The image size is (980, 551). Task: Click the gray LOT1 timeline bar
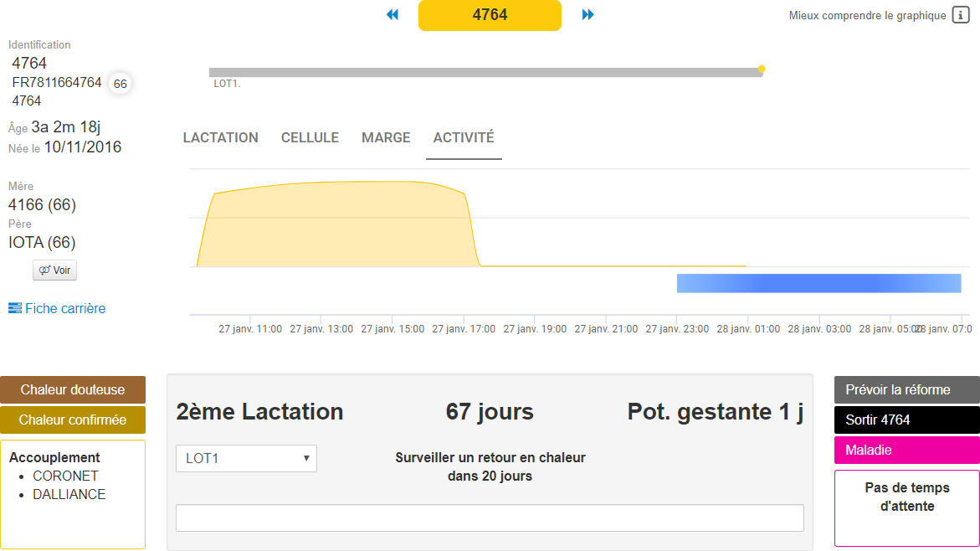click(485, 73)
